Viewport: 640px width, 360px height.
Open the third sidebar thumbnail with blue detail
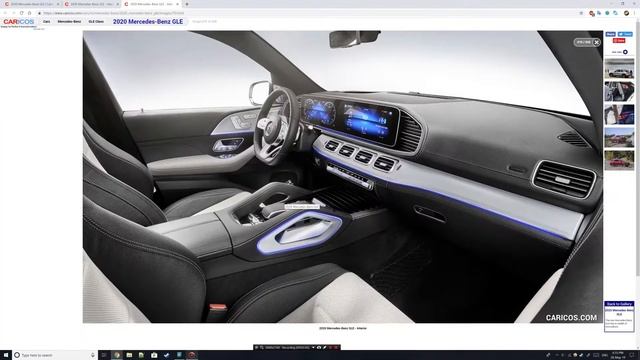(619, 114)
